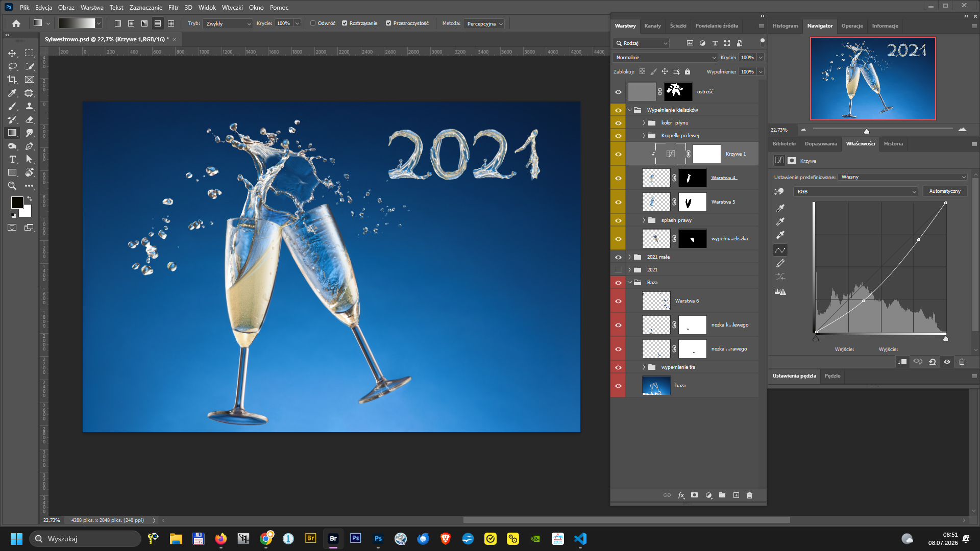The image size is (980, 551).
Task: Create new fill or adjustment layer
Action: (708, 495)
